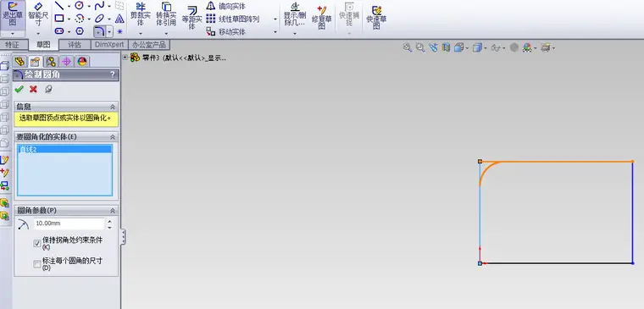Open dropdown under Smart Dimension button
The width and height of the screenshot is (644, 309).
point(38,34)
